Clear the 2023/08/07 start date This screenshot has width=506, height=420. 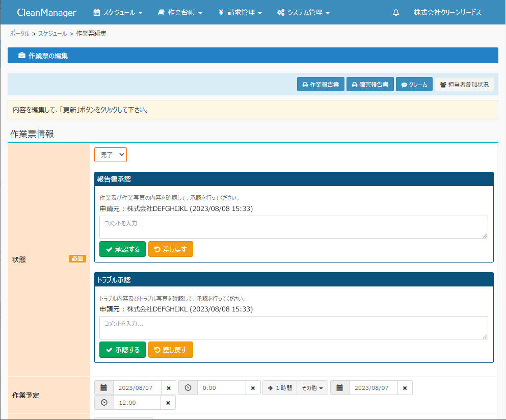[169, 388]
